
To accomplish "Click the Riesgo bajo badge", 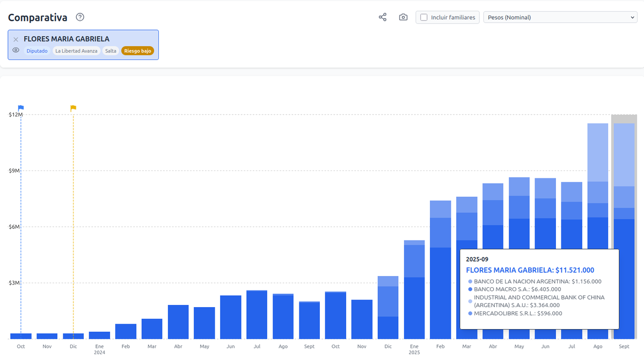I will tap(138, 51).
